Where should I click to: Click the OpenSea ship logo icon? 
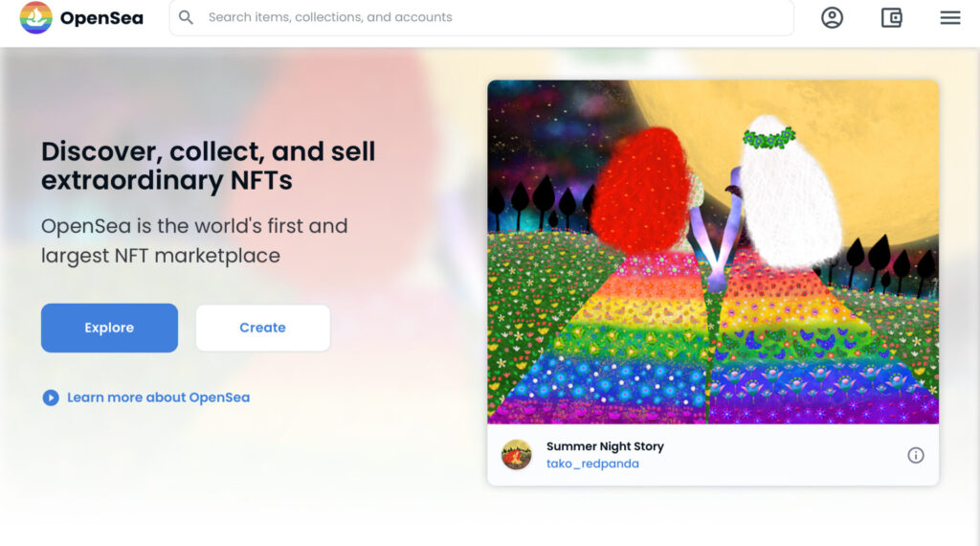coord(35,17)
